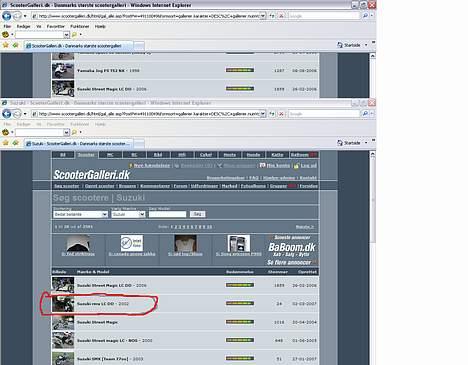Open address bar dropdown in Suzuki window
Image resolution: width=468 pixels, height=365 pixels.
coord(263,114)
